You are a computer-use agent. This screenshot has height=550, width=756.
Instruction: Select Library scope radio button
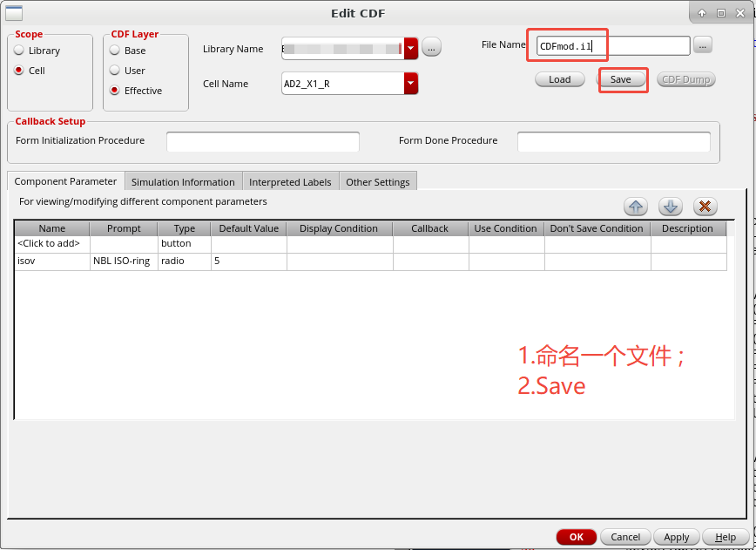[x=19, y=51]
